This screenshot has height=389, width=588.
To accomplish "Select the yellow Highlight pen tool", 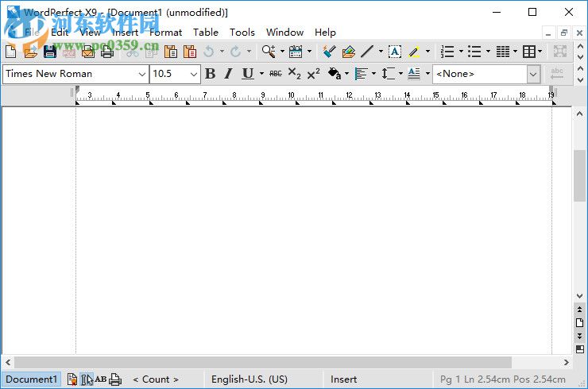I will [x=414, y=52].
